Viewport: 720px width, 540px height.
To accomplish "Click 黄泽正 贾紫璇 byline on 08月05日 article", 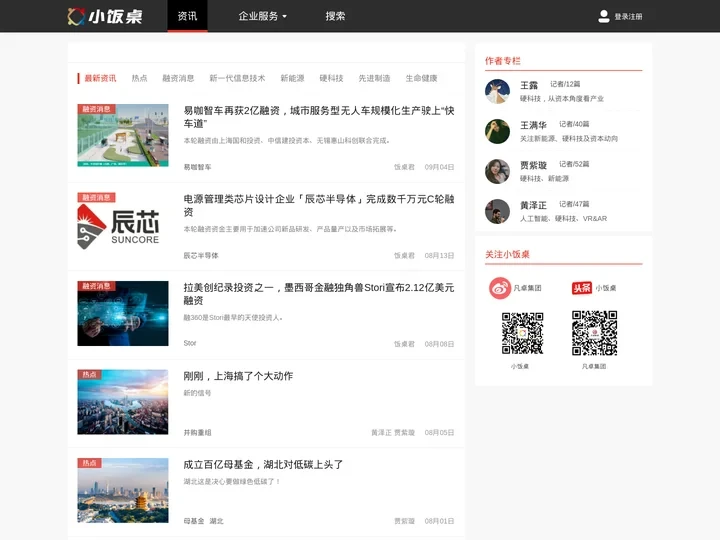I will tap(393, 433).
